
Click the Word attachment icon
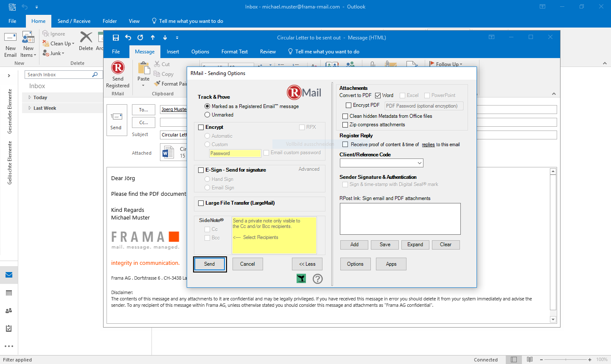[x=168, y=152]
